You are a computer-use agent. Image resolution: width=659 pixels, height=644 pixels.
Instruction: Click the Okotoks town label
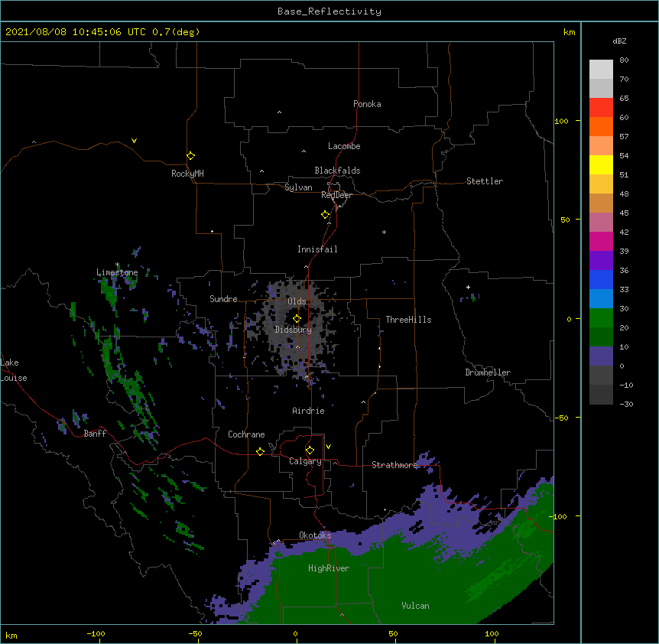click(x=315, y=535)
